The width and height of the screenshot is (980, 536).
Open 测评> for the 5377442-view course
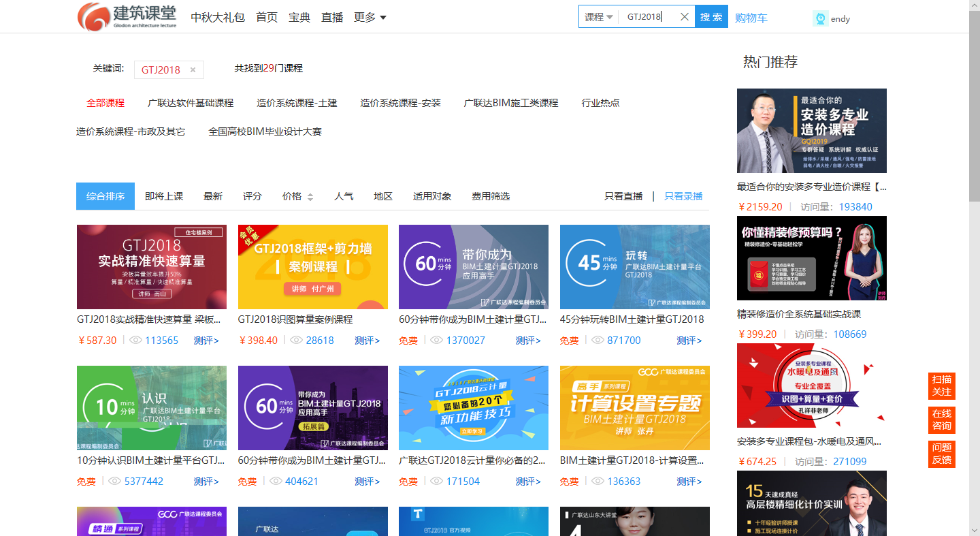pos(206,482)
